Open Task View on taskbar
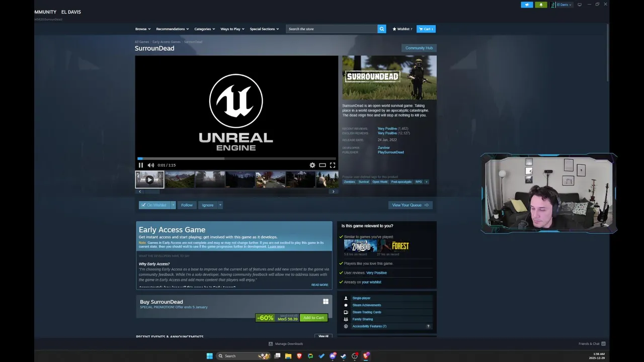This screenshot has width=644, height=362. [277, 356]
